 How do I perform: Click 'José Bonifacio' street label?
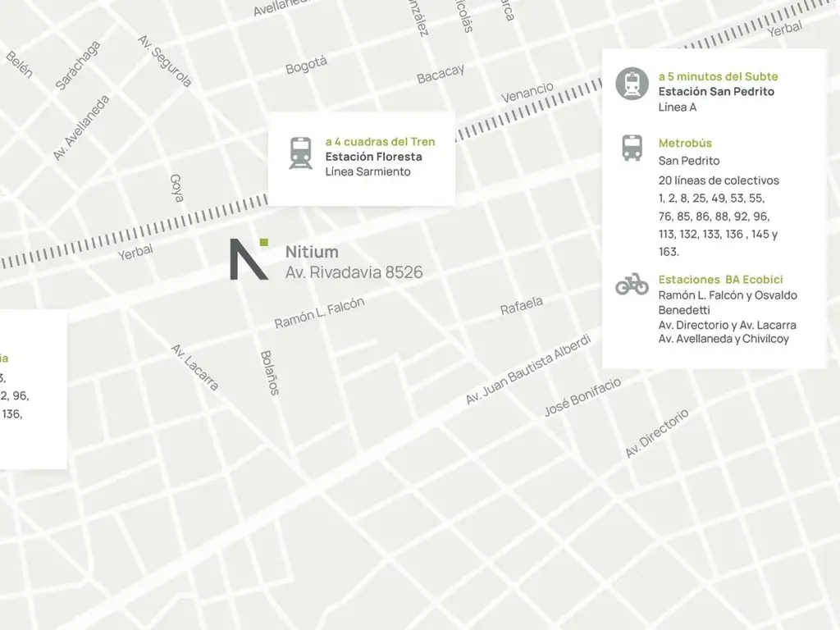[x=582, y=397]
